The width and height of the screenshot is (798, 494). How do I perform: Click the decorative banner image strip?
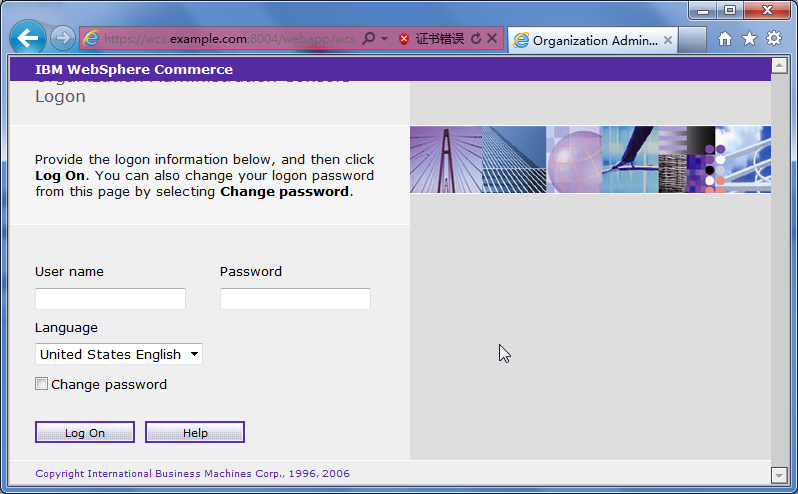click(590, 160)
